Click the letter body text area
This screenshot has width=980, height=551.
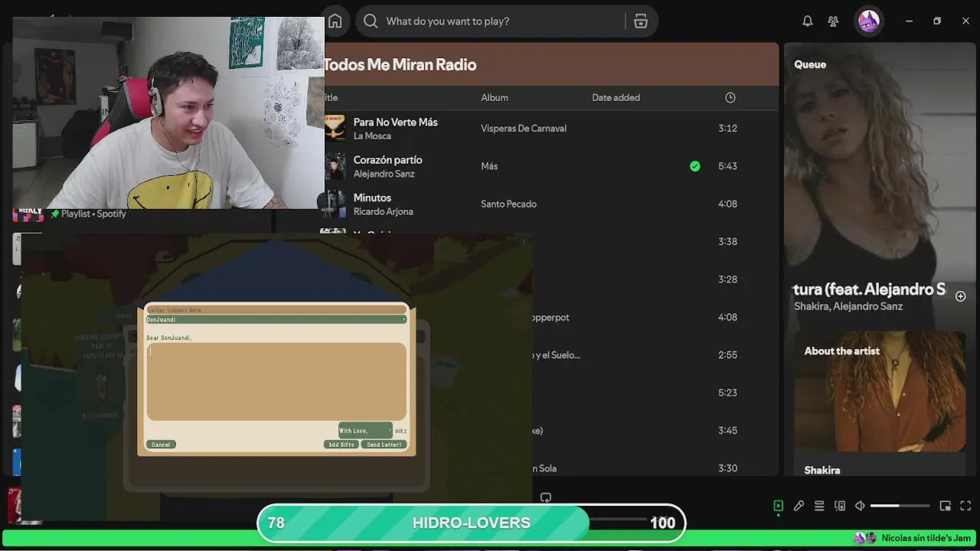pyautogui.click(x=276, y=381)
